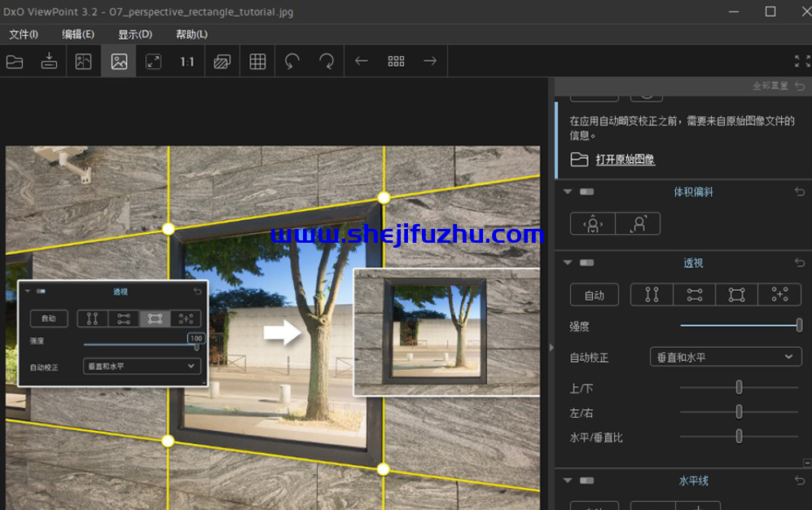The height and width of the screenshot is (510, 812).
Task: Click the fit-to-screen zoom icon
Action: tap(153, 61)
